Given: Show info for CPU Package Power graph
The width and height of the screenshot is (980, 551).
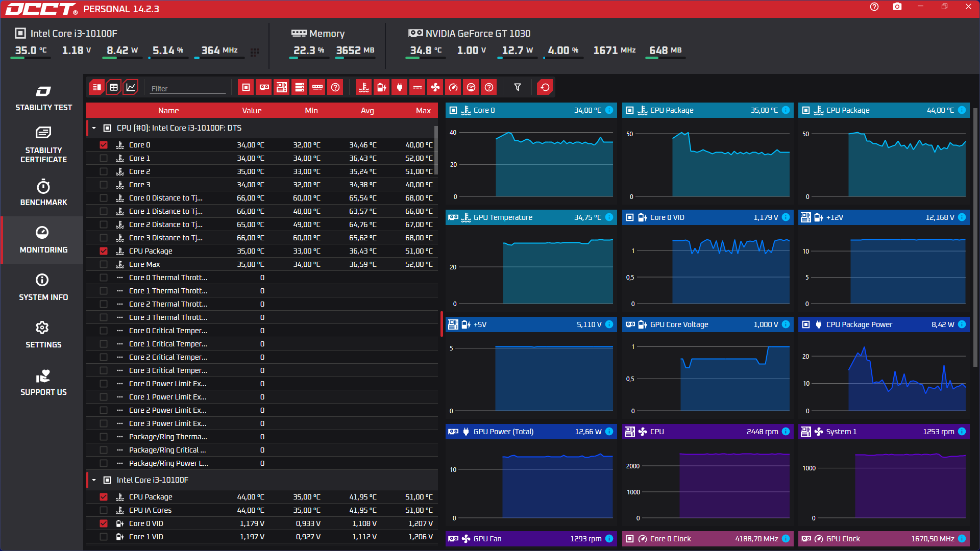Looking at the screenshot, I should pos(962,324).
